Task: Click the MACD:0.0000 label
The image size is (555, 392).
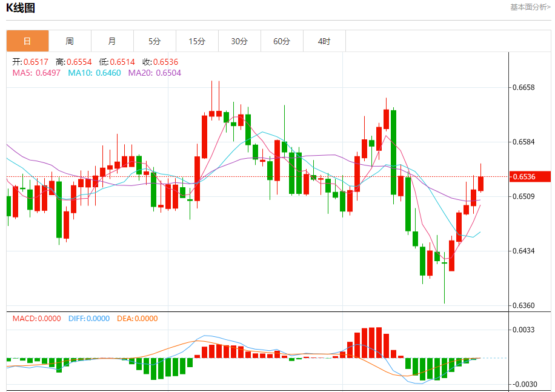Action: (37, 319)
